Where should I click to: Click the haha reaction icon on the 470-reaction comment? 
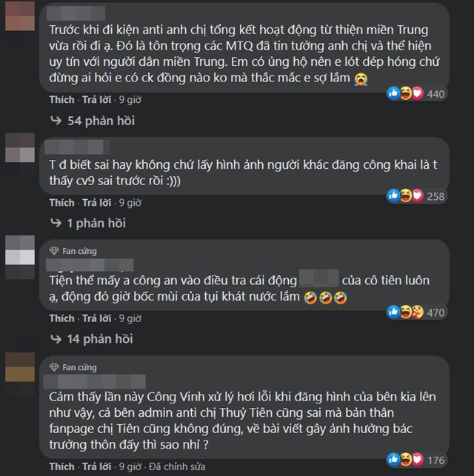406,312
